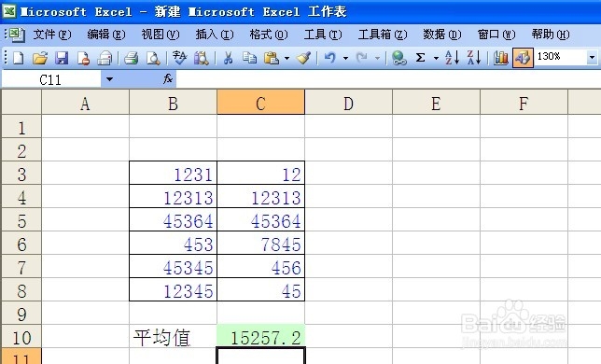The height and width of the screenshot is (364, 601).
Task: Undo the last action
Action: tap(330, 58)
